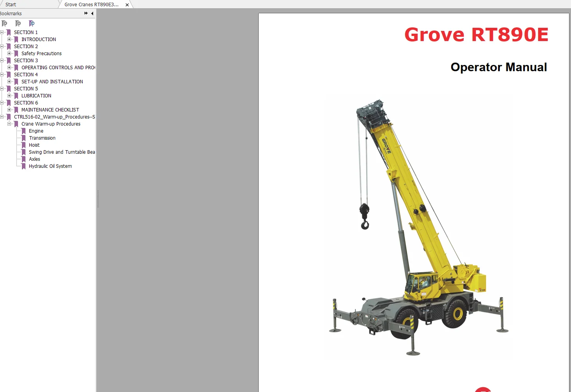
Task: Click the bookmark icon beside SECTION 4
Action: [x=9, y=75]
